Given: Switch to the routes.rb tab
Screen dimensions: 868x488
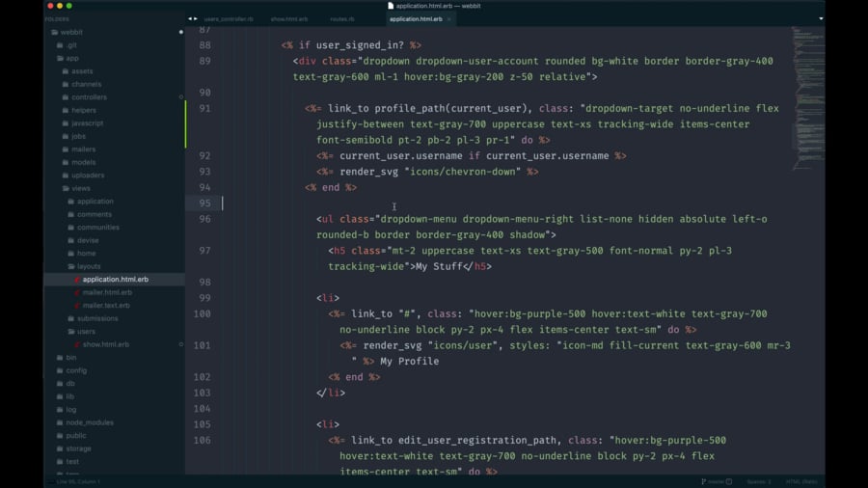Looking at the screenshot, I should (342, 19).
